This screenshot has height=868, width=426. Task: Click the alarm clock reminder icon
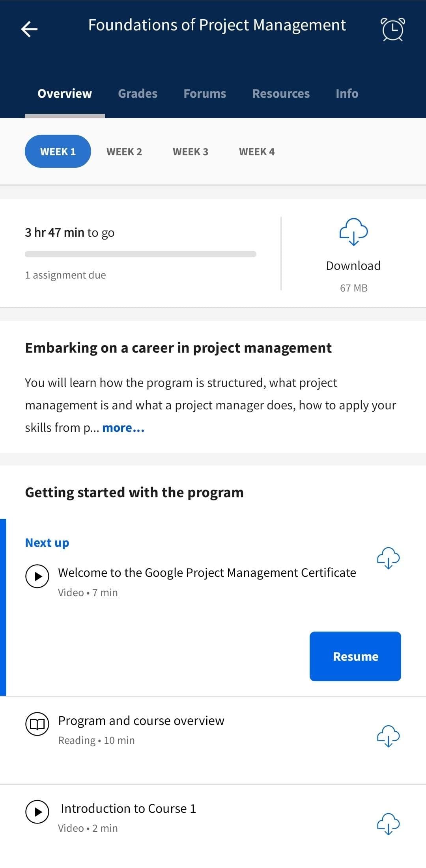[x=392, y=28]
